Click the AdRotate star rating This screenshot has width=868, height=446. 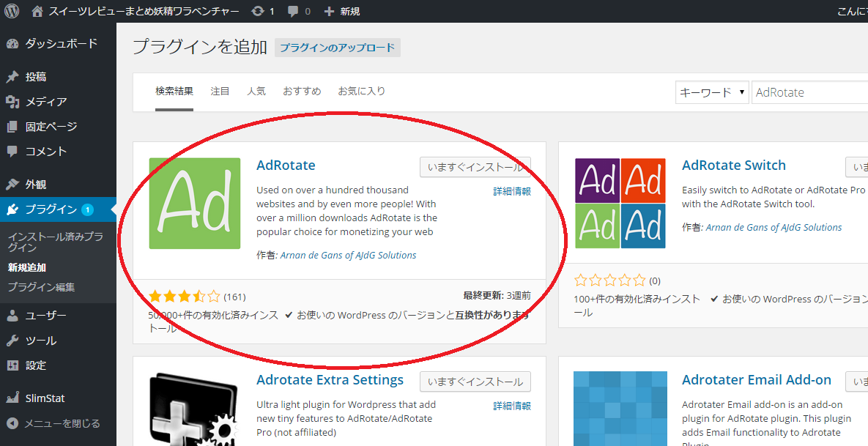[x=185, y=297]
